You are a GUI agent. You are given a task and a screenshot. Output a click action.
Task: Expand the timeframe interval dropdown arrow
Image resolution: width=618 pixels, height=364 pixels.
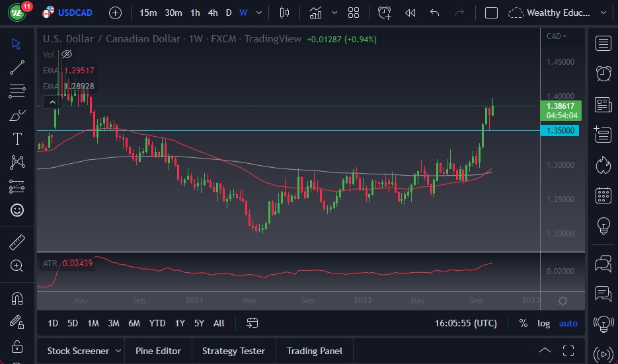coord(259,13)
